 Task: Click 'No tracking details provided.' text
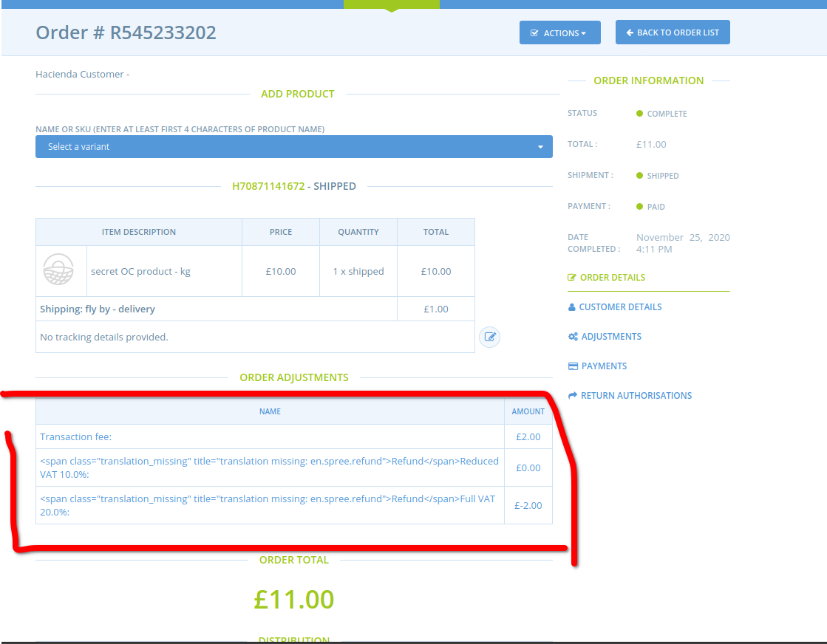(x=104, y=337)
